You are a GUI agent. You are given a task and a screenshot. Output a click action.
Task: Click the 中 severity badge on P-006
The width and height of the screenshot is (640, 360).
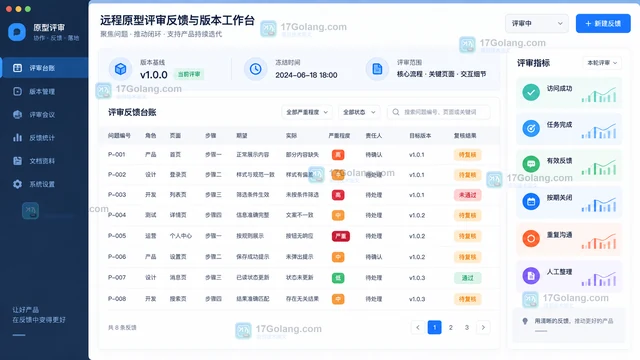338,257
